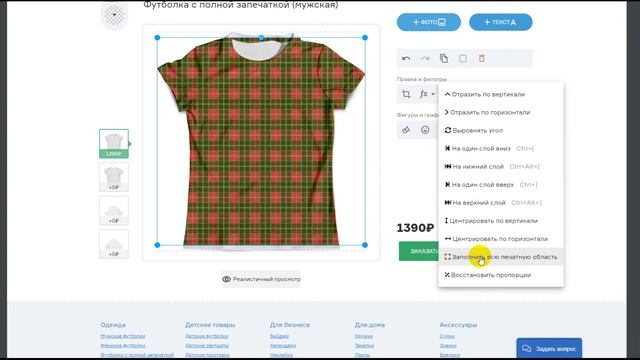640x360 pixels.
Task: Click the paste icon next to duplicate
Action: [463, 59]
